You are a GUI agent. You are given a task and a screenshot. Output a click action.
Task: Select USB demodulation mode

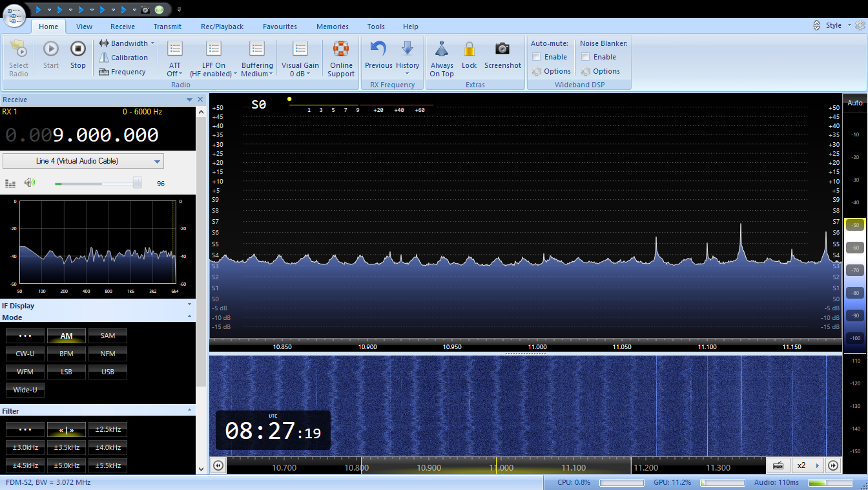click(108, 372)
